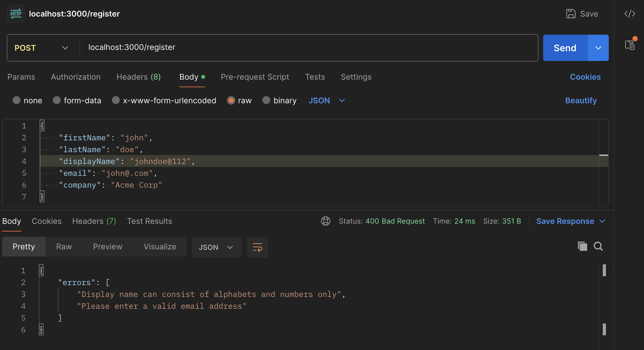Open the Headers (7) response tab
Screen dimensions: 644x350
94,221
